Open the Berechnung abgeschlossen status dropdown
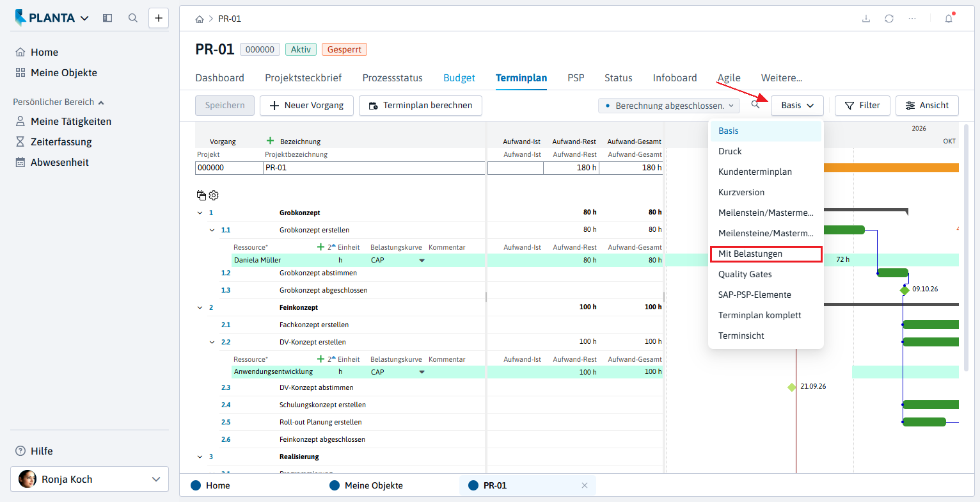This screenshot has height=502, width=980. (x=669, y=105)
